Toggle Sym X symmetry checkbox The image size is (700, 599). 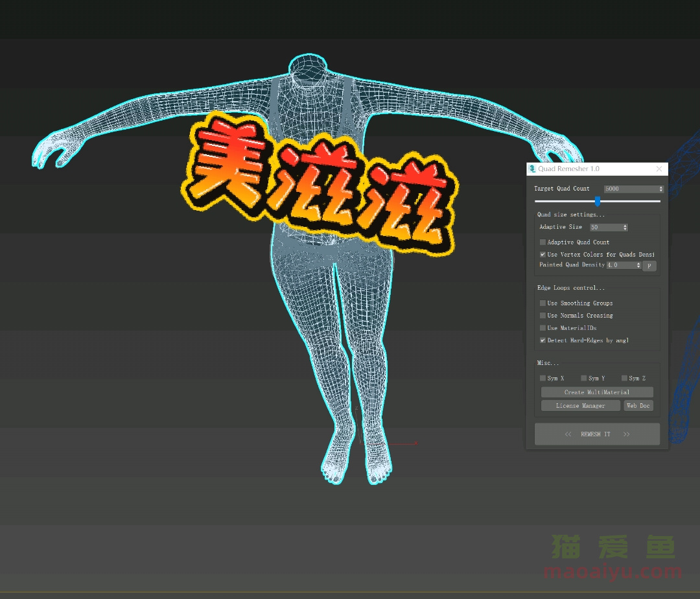(543, 379)
